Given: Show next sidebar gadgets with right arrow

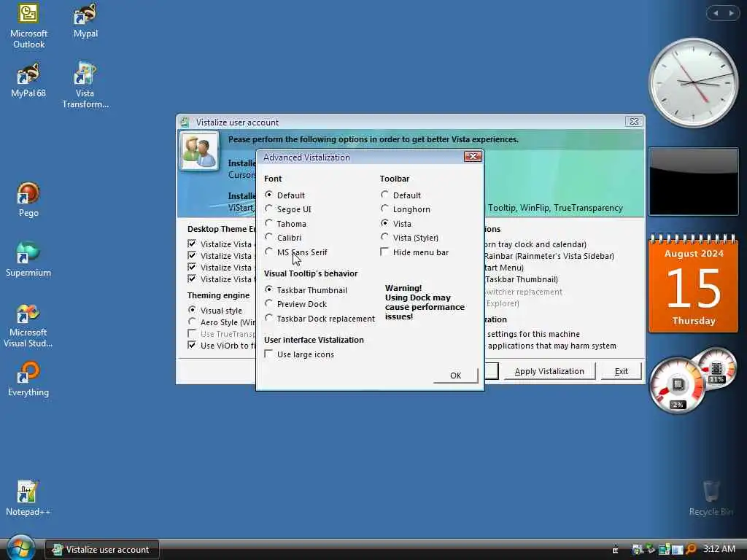Looking at the screenshot, I should (x=731, y=13).
